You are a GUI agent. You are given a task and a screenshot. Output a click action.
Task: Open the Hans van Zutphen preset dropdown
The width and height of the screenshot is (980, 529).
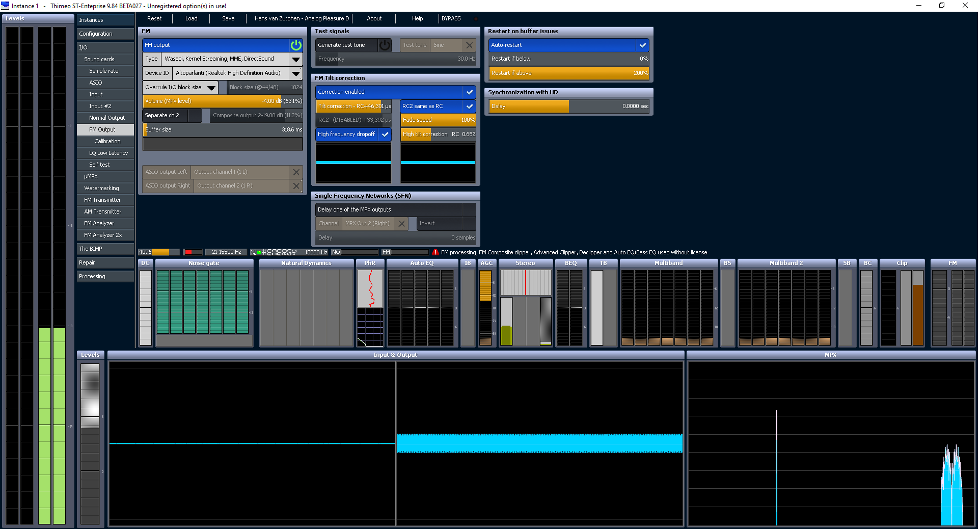[302, 18]
